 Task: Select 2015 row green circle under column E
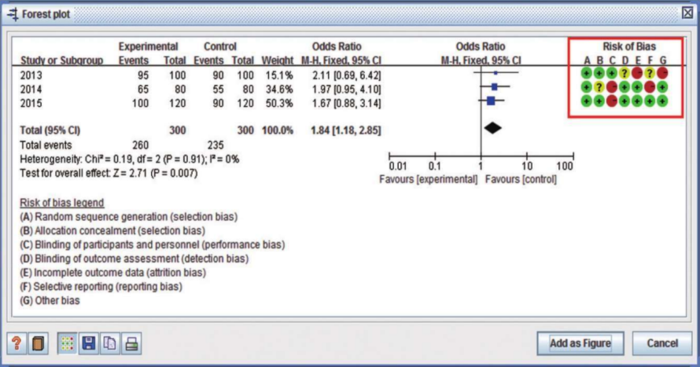[637, 101]
